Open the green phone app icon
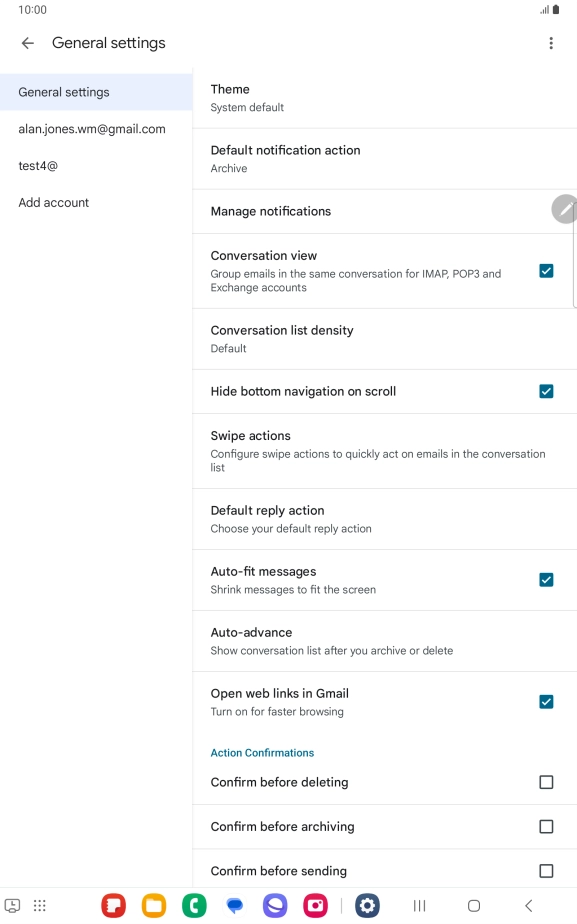Image resolution: width=577 pixels, height=924 pixels. point(194,905)
